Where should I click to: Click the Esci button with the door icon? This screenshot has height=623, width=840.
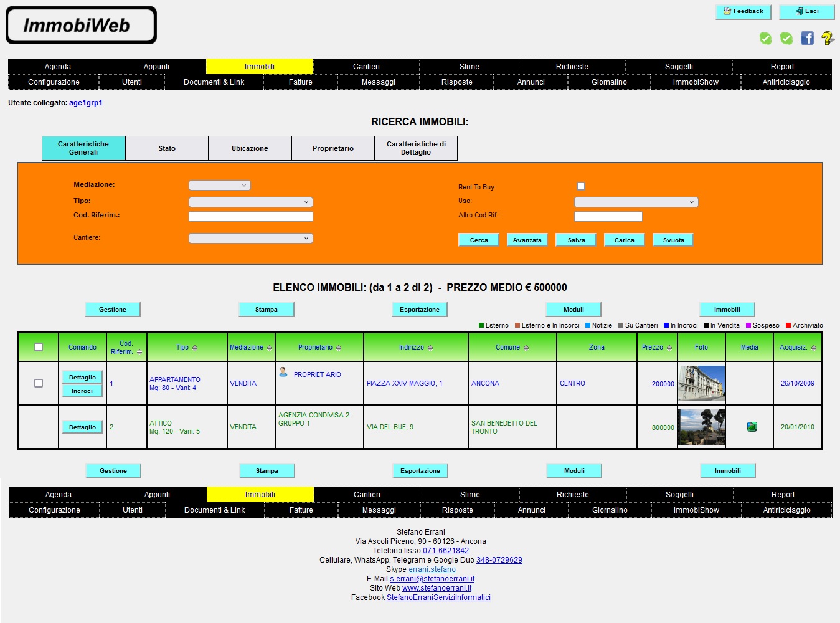click(806, 11)
